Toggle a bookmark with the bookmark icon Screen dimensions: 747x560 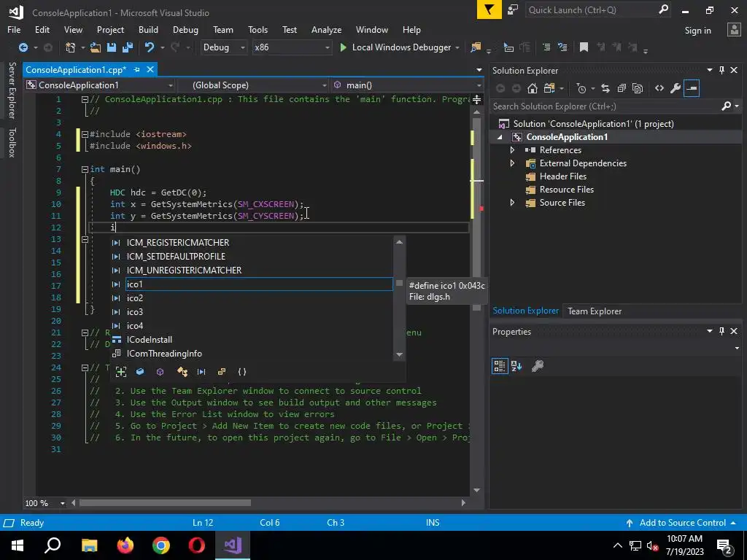(x=584, y=47)
